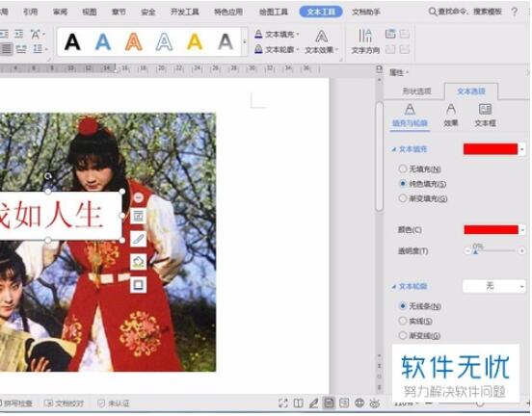Screen dimensions: 532x416
Task: Click the pen/brush floating button beside text box
Action: [x=138, y=239]
